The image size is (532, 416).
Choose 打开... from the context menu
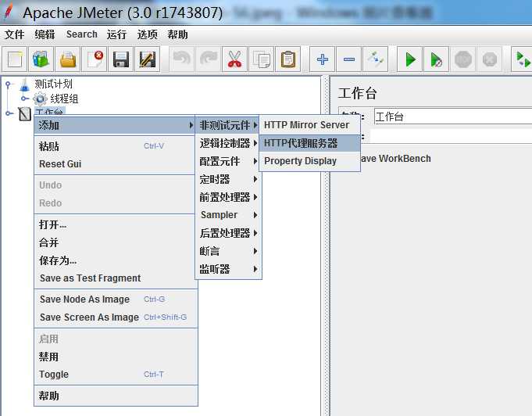tap(115, 224)
